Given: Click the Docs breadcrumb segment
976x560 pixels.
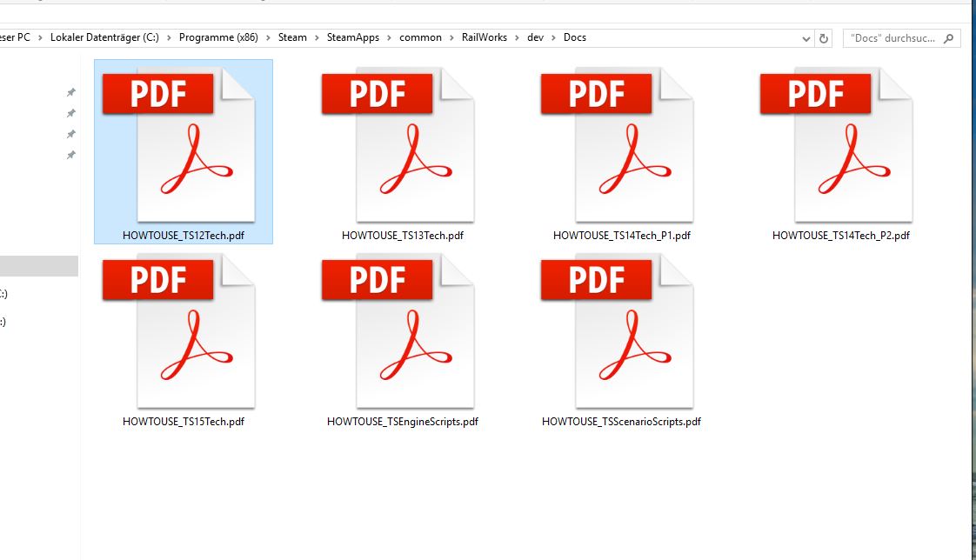Looking at the screenshot, I should [574, 37].
